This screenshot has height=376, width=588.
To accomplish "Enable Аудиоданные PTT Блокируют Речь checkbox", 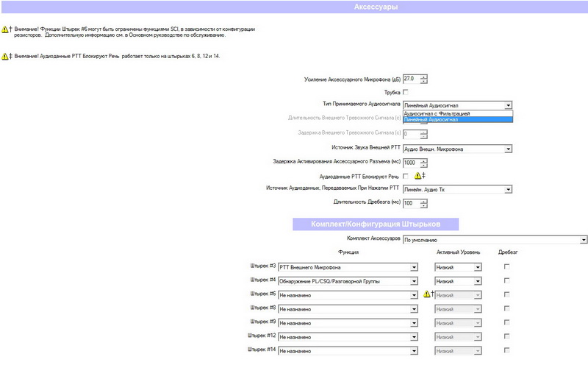I will coord(406,176).
